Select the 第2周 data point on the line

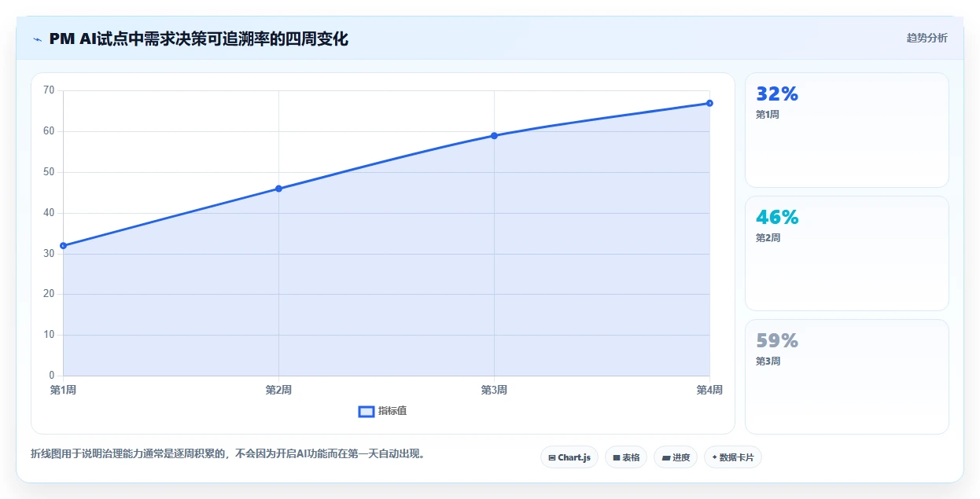coord(278,189)
